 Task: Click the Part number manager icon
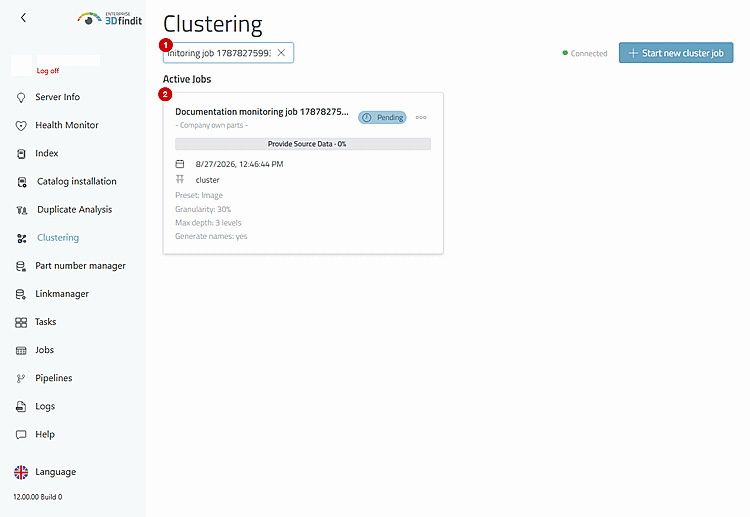click(21, 266)
